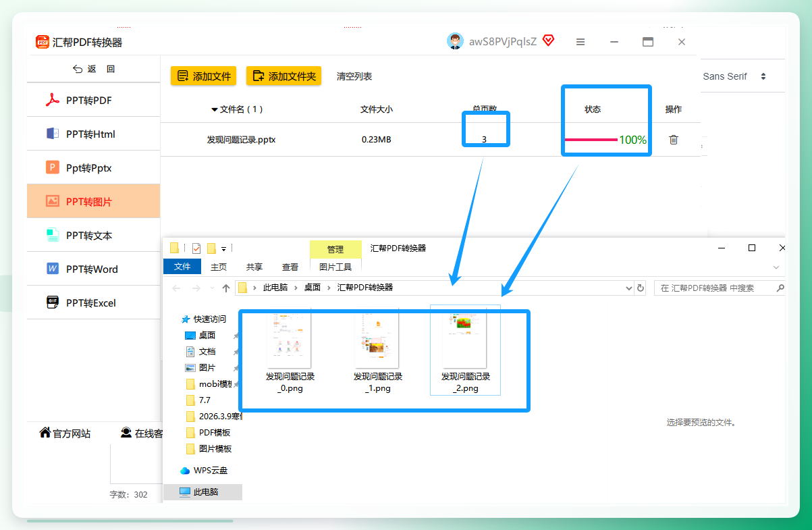
Task: Switch to the 查看 ribbon tab
Action: tap(290, 267)
